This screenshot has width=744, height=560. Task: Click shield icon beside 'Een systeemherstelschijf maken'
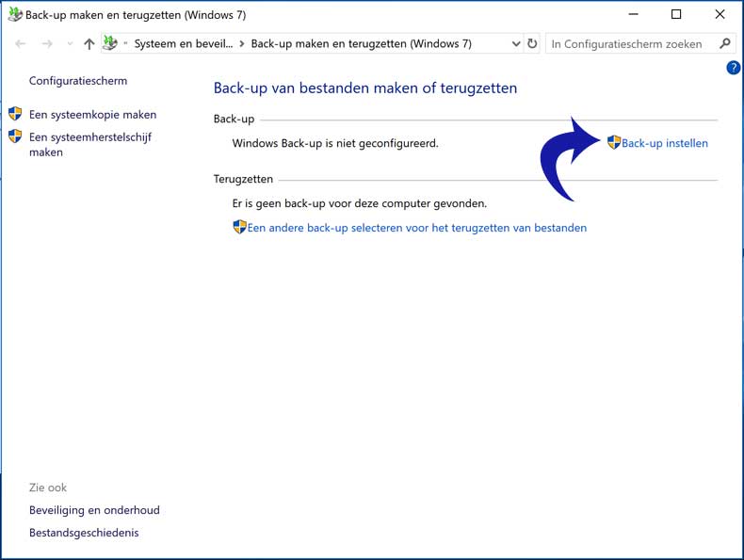[15, 136]
